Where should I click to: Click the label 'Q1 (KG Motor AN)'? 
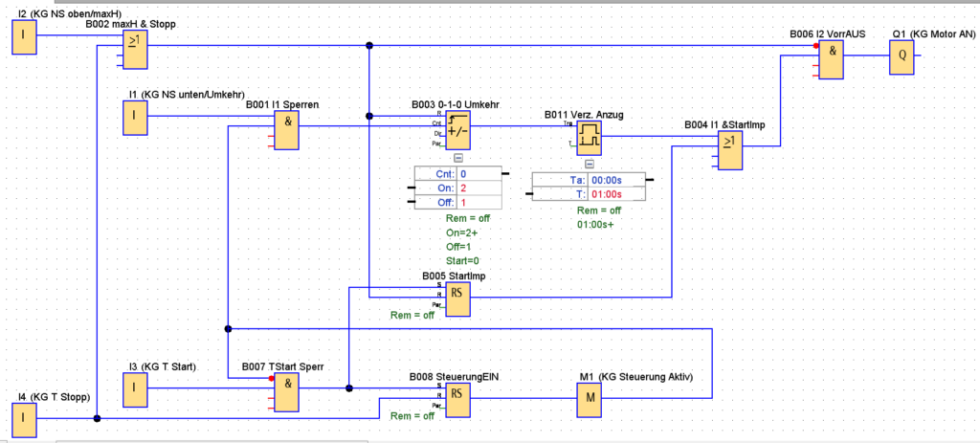tap(934, 33)
